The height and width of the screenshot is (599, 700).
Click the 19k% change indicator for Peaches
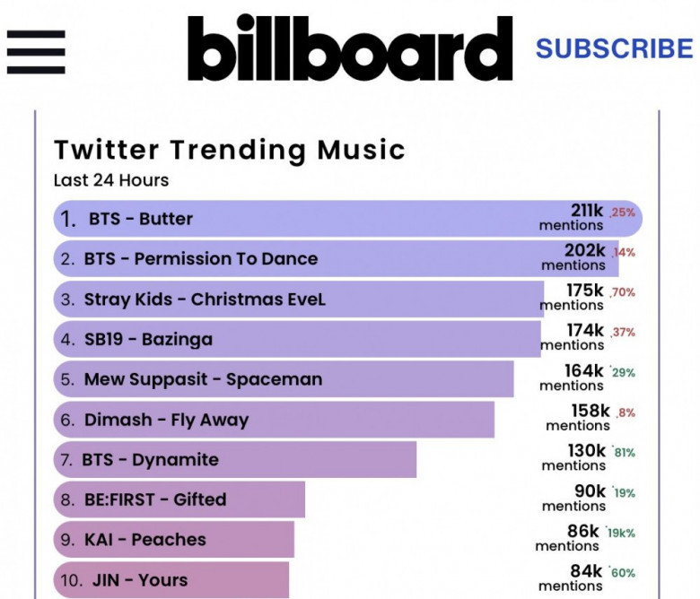pyautogui.click(x=621, y=533)
